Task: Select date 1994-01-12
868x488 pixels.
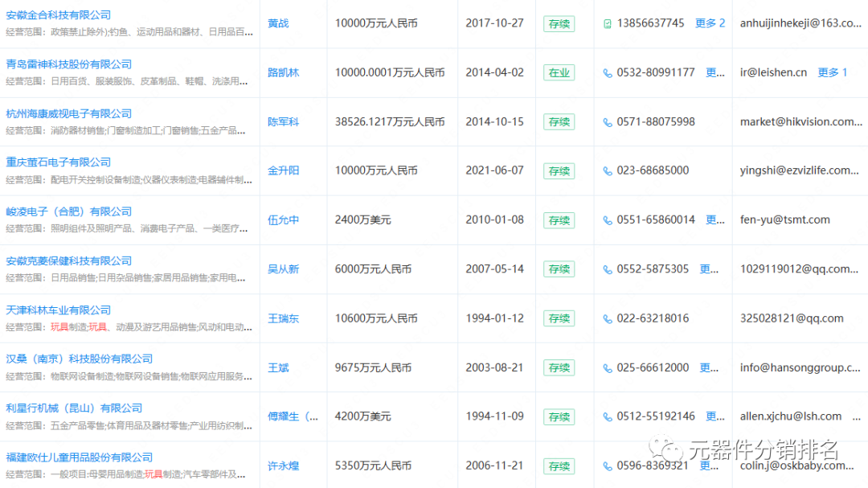Action: point(494,318)
